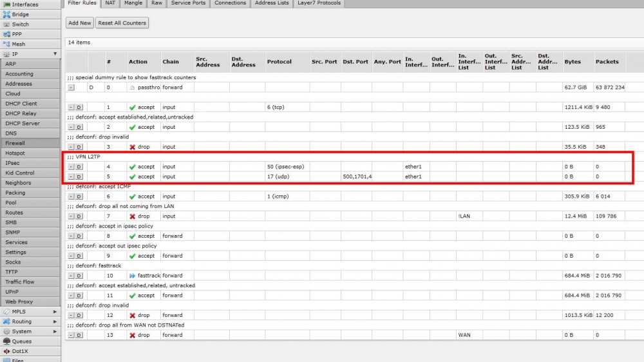644x362 pixels.
Task: Open the Queues section icon
Action: click(7, 341)
